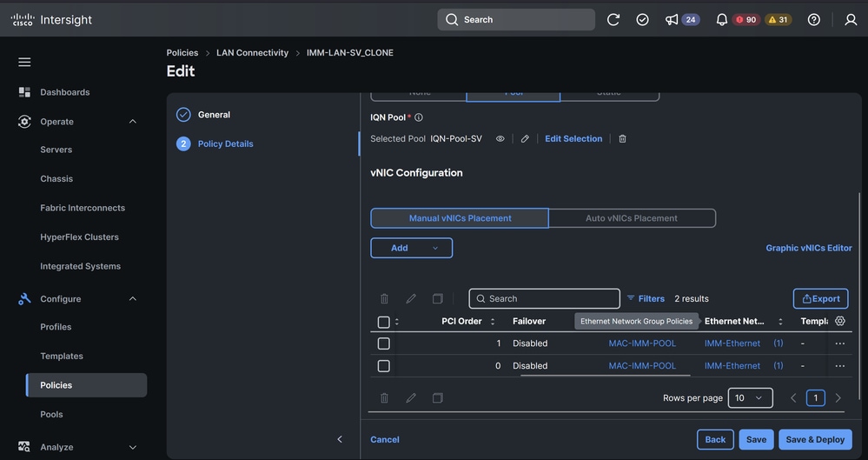Sort by Ethernet Network column arrows
This screenshot has height=460, width=868.
(x=780, y=322)
